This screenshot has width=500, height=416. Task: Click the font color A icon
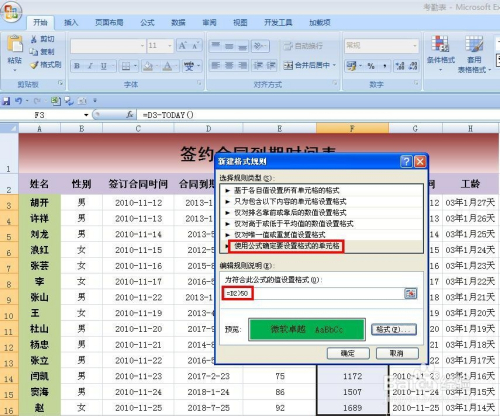click(x=168, y=66)
